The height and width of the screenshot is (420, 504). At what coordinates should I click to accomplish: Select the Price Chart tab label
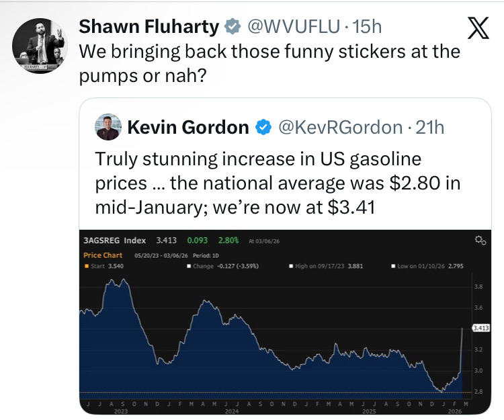point(101,255)
